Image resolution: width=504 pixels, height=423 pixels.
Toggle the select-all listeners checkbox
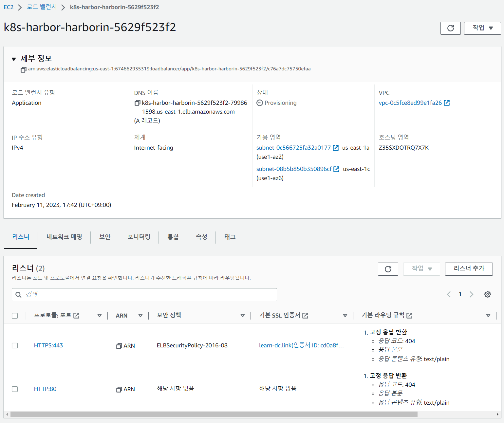tap(15, 316)
